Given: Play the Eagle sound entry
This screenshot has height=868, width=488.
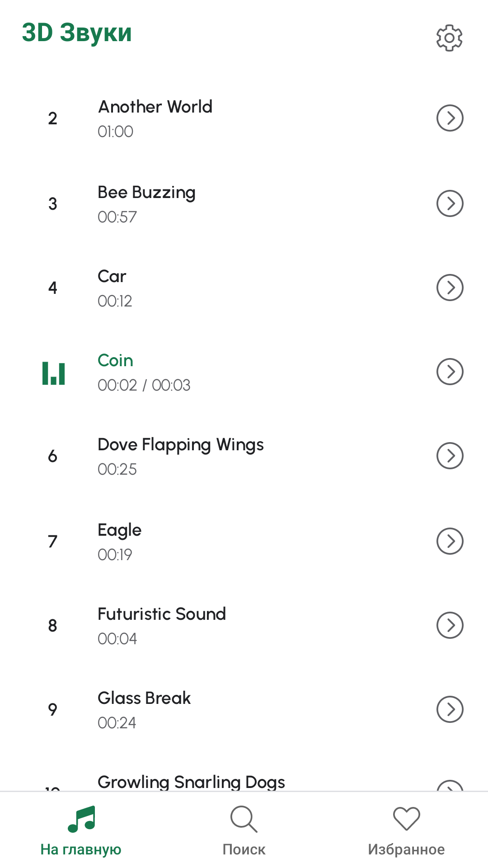Looking at the screenshot, I should pyautogui.click(x=120, y=530).
